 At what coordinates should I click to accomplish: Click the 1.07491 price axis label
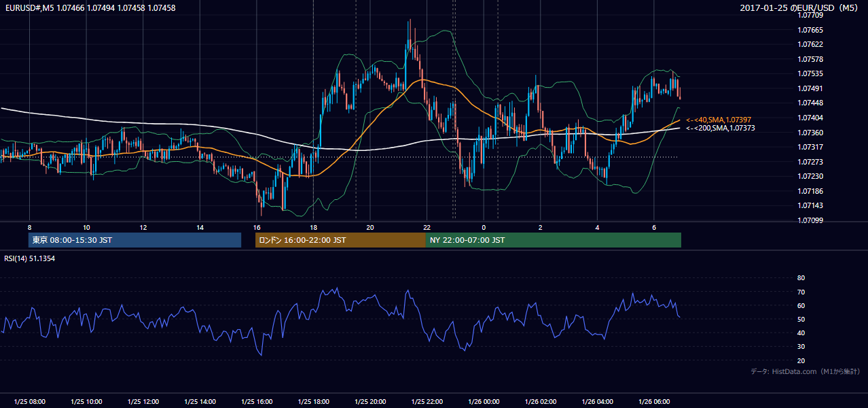pos(810,88)
